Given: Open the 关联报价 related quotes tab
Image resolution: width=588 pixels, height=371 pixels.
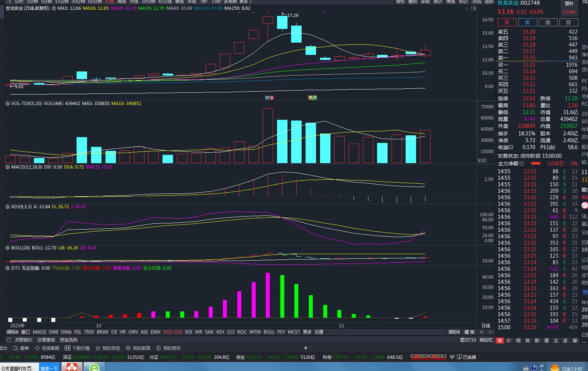Looking at the screenshot, I should [23, 340].
